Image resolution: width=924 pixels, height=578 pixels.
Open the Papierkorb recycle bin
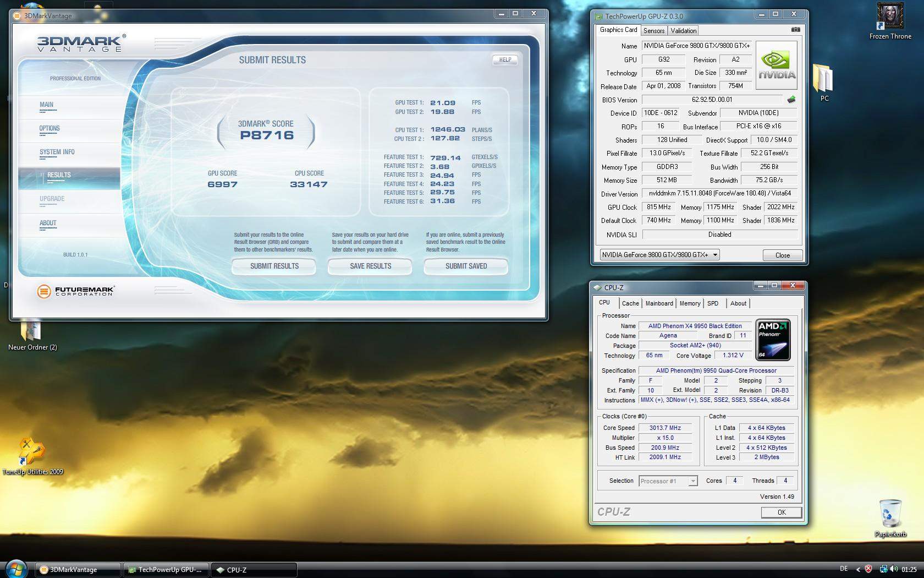click(890, 518)
